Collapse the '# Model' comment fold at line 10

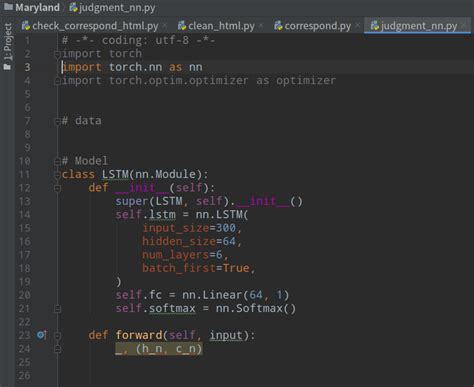pyautogui.click(x=57, y=161)
